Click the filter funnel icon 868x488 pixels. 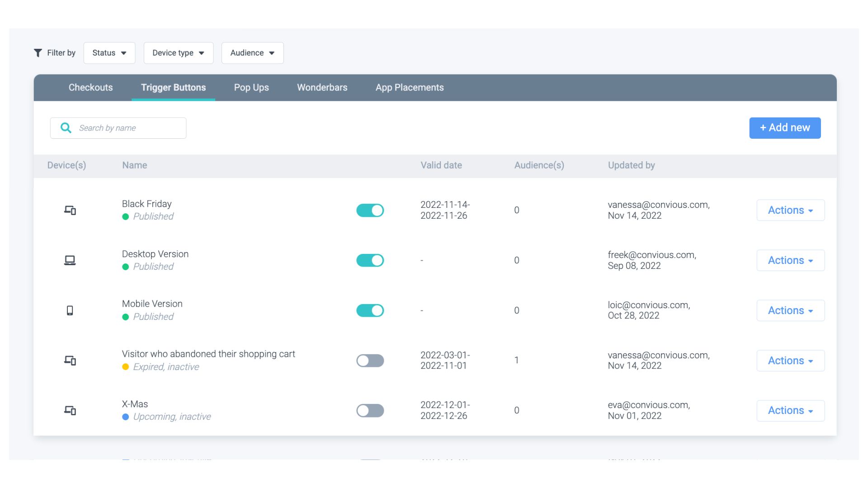point(38,53)
